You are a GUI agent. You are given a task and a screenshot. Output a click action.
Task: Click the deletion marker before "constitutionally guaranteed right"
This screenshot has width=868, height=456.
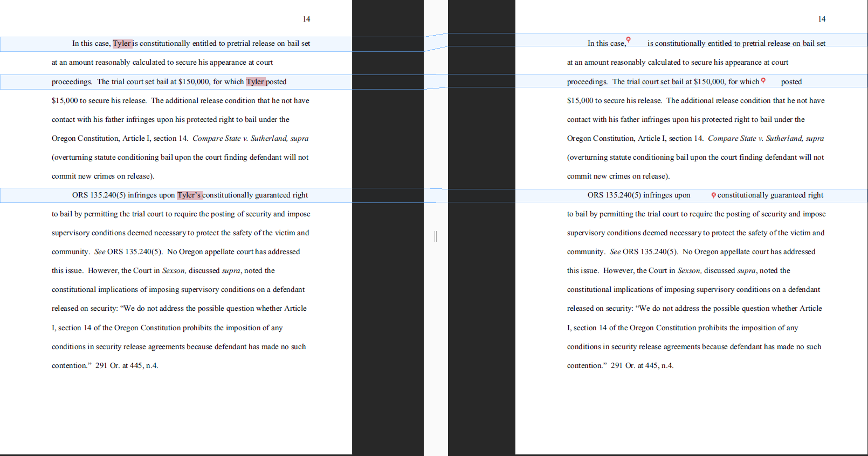point(713,195)
